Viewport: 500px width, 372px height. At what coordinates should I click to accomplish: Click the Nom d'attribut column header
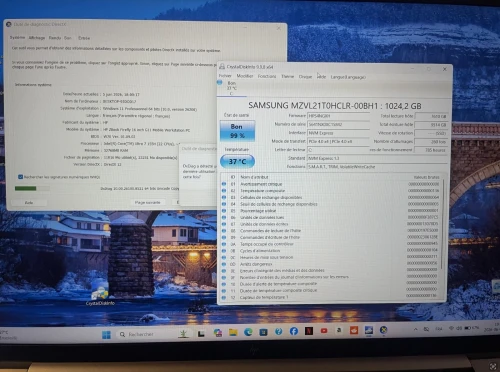coord(254,177)
